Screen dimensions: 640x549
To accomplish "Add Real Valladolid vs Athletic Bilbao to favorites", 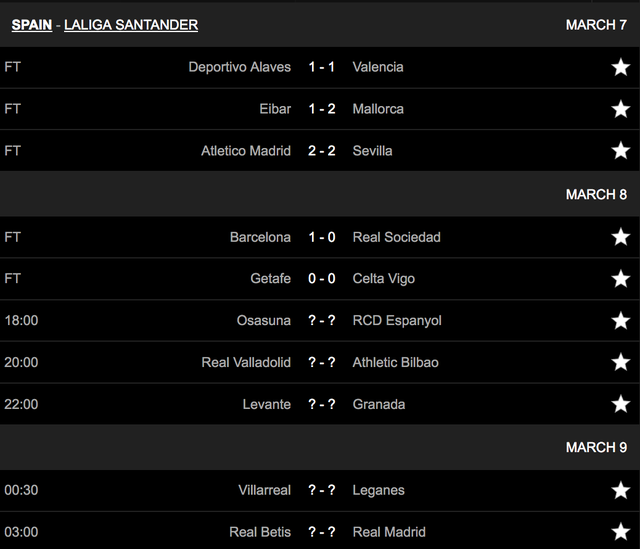I will point(621,363).
